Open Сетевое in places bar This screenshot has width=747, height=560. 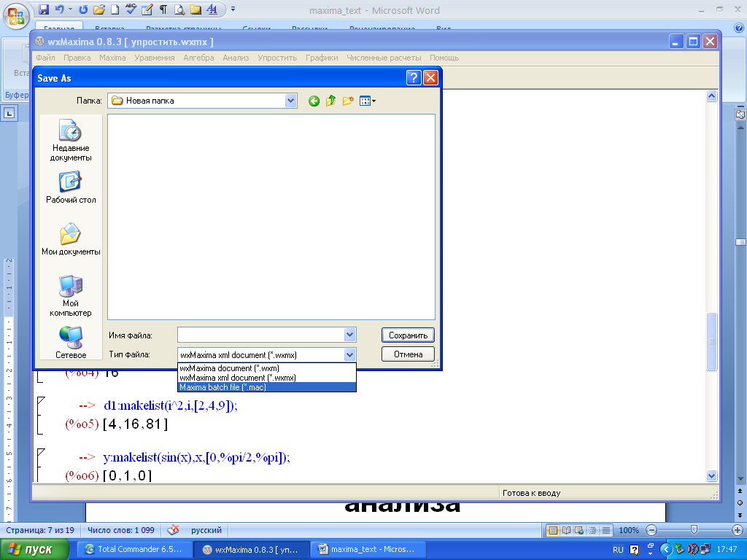click(x=71, y=343)
